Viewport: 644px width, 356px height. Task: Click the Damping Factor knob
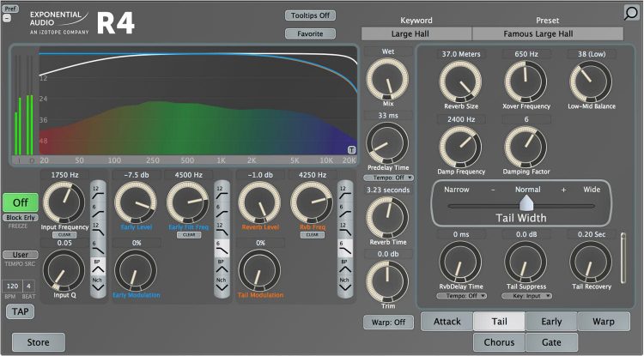526,147
